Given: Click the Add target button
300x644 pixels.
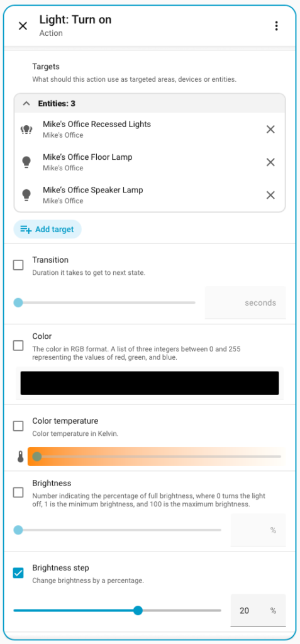Looking at the screenshot, I should coord(47,229).
